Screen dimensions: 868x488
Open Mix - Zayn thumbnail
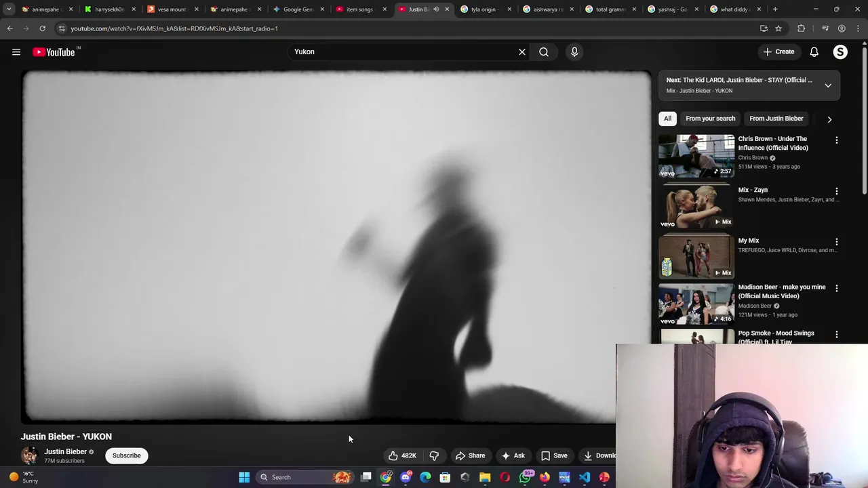(x=696, y=207)
